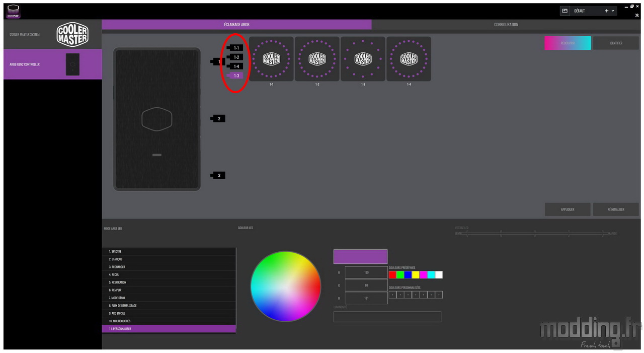
Task: Click the Luminosité brightness bar
Action: point(387,317)
